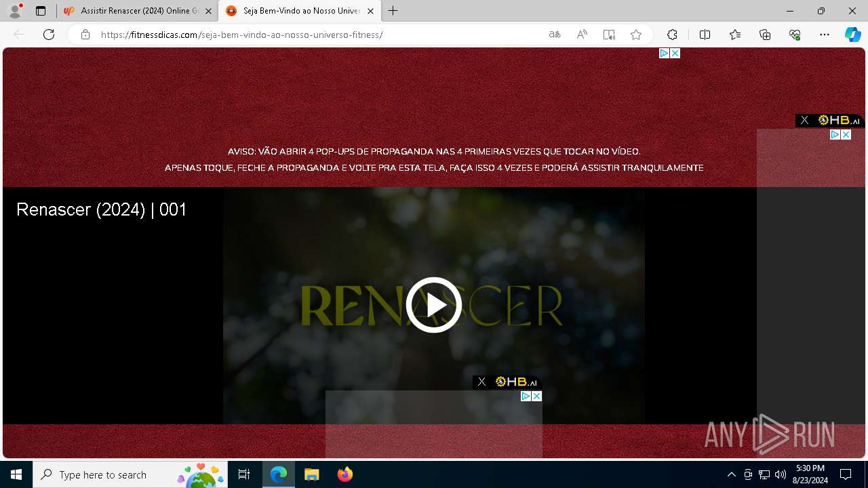Close the top banner ad

point(675,53)
